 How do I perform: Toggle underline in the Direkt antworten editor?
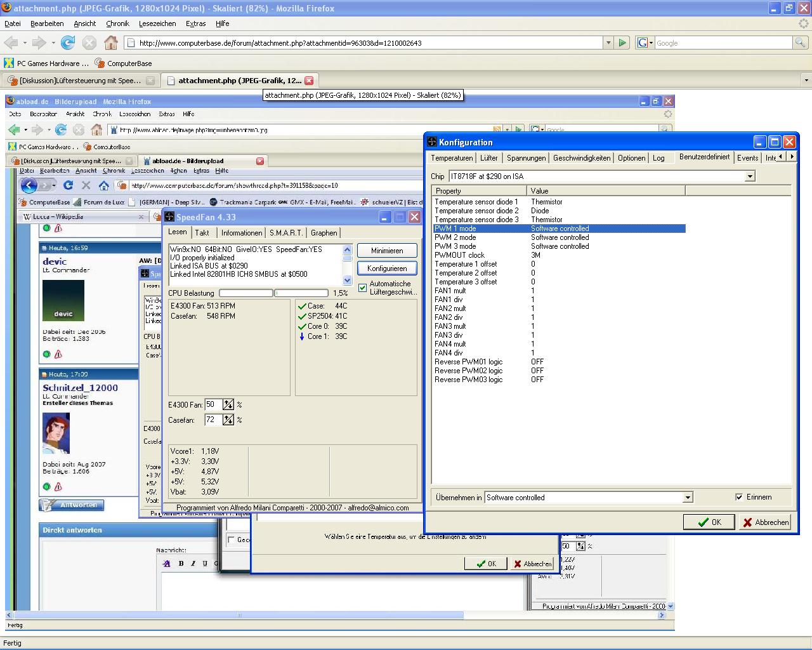pyautogui.click(x=205, y=563)
